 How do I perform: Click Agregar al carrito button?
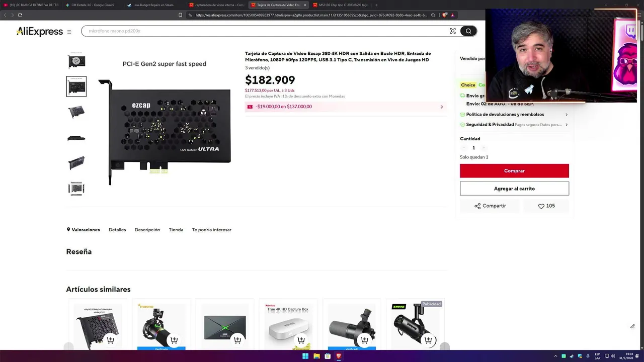[514, 189]
